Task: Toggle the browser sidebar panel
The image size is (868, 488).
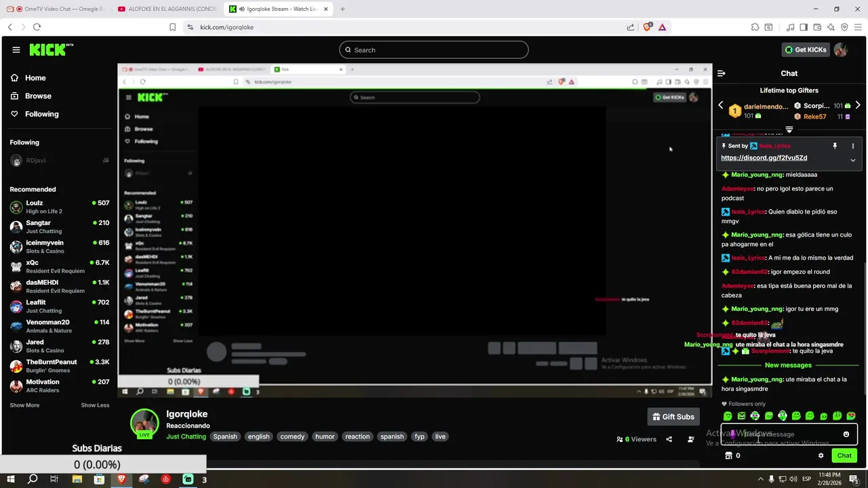Action: click(804, 27)
